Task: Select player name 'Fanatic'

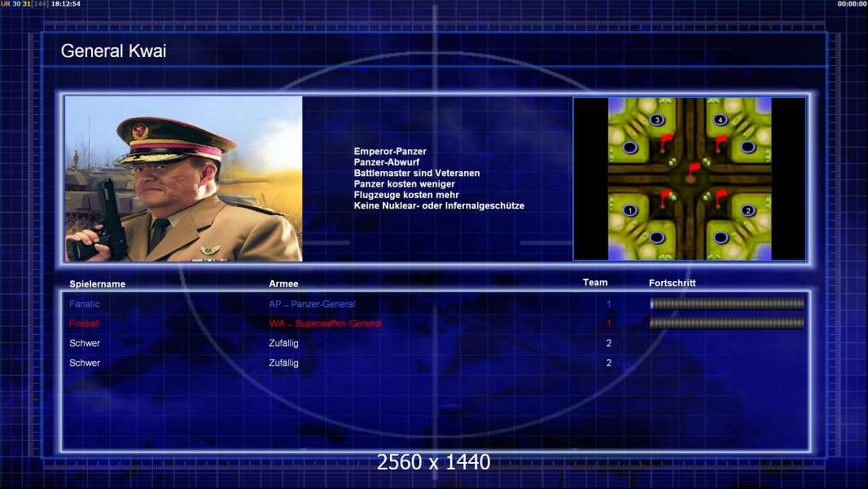Action: click(x=85, y=304)
